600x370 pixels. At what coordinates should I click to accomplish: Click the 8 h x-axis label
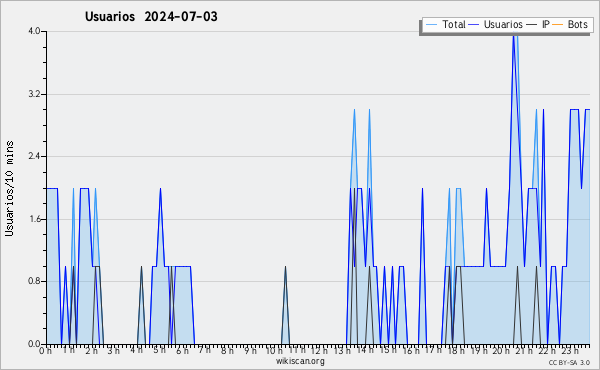[x=227, y=350]
